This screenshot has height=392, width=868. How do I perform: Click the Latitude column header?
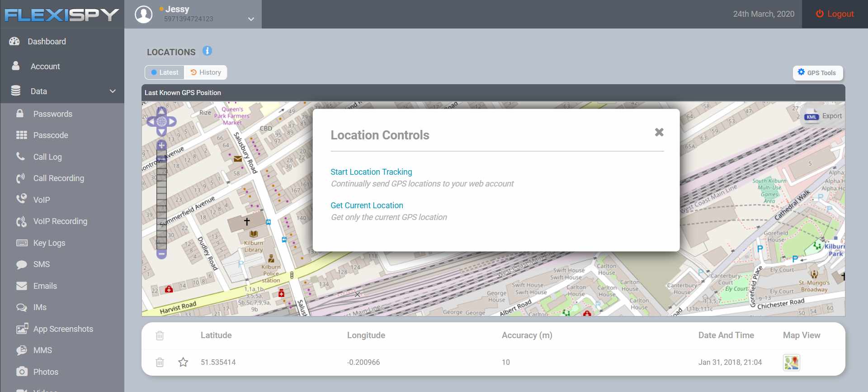pyautogui.click(x=216, y=335)
